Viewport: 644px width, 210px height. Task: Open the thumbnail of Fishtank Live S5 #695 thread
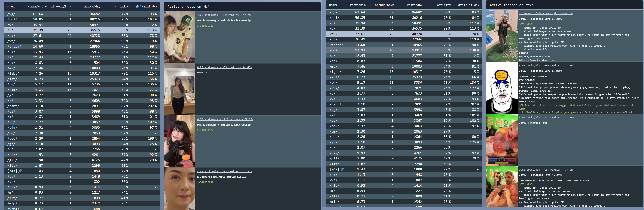[501, 36]
